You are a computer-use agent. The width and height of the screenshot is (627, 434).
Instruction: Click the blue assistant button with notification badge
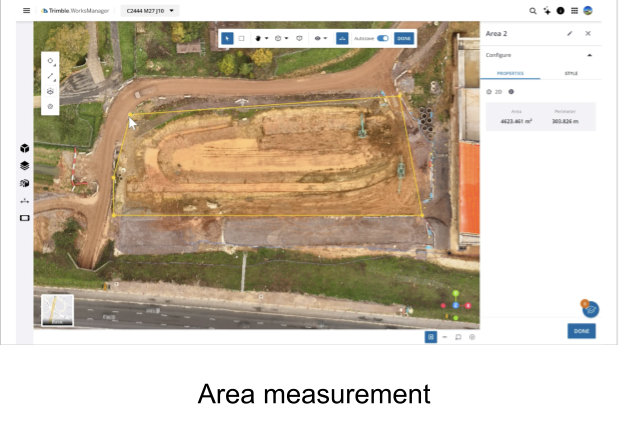click(x=590, y=309)
